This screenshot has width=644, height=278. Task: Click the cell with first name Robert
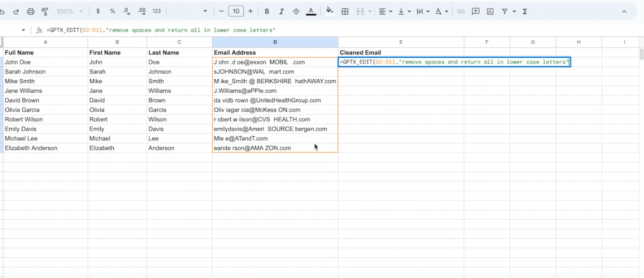pos(117,119)
